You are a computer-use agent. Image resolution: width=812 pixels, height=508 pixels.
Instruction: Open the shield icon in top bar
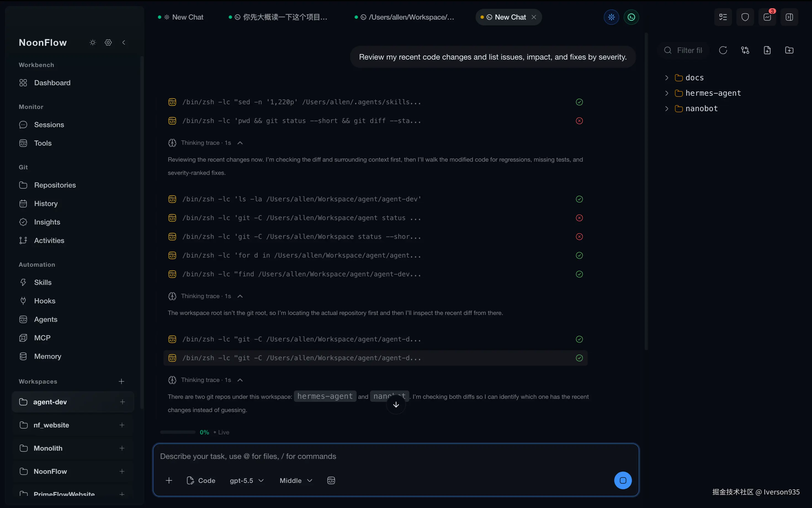[x=745, y=17]
